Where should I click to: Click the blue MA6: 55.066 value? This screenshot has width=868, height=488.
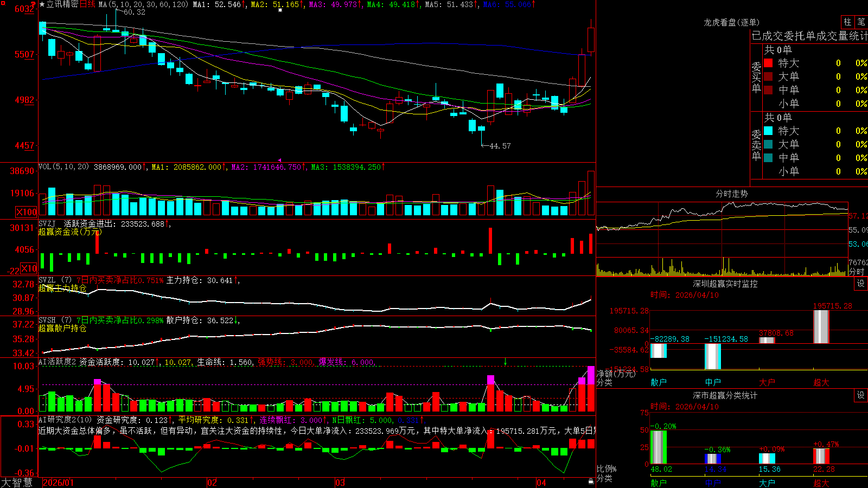point(507,4)
